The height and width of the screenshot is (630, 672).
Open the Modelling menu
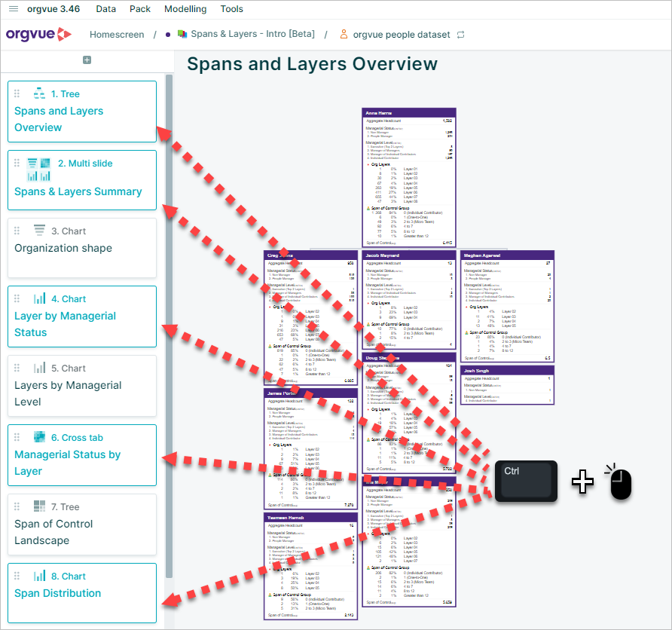pyautogui.click(x=185, y=9)
